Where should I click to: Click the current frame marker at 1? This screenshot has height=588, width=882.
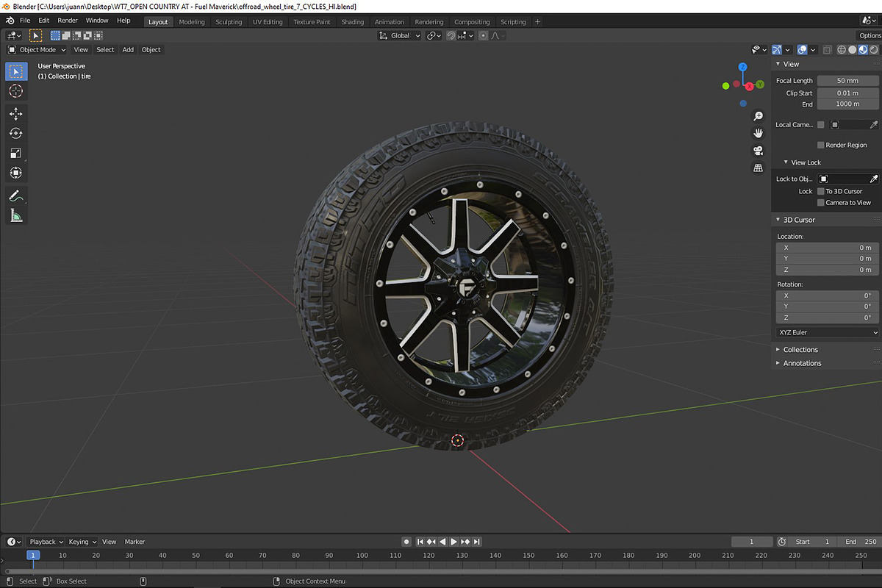pyautogui.click(x=32, y=555)
